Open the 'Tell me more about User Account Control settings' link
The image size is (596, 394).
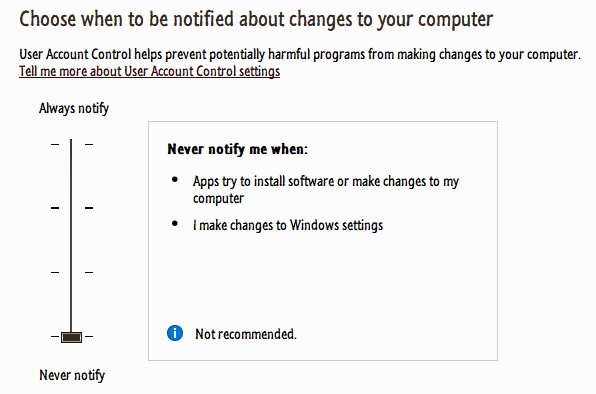click(x=149, y=71)
